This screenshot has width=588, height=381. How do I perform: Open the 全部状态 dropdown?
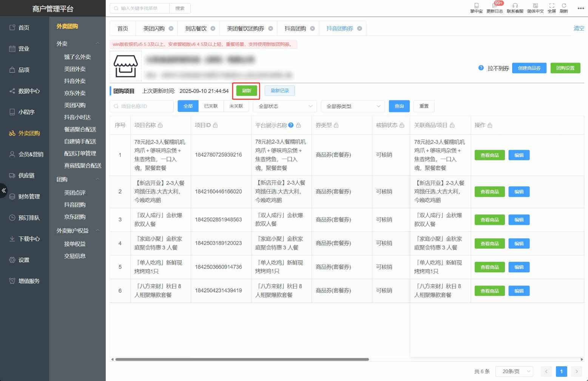(x=285, y=106)
